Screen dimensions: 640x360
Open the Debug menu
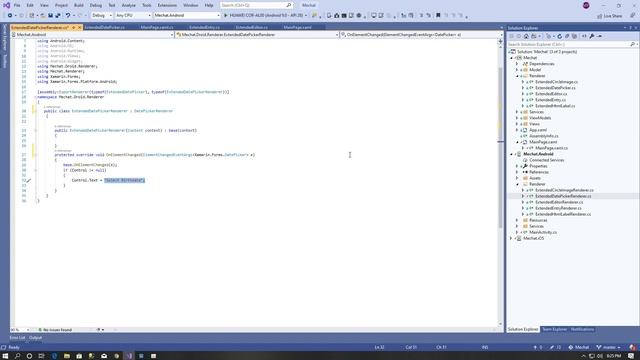point(96,5)
